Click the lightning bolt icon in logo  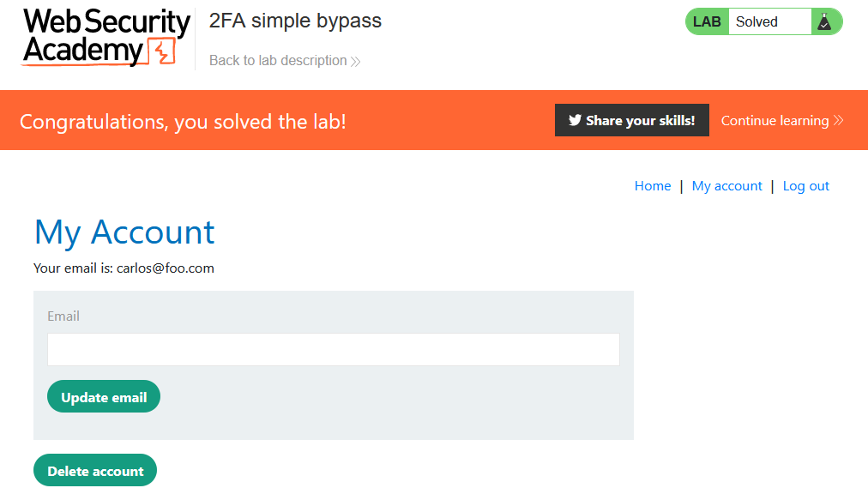(x=162, y=53)
